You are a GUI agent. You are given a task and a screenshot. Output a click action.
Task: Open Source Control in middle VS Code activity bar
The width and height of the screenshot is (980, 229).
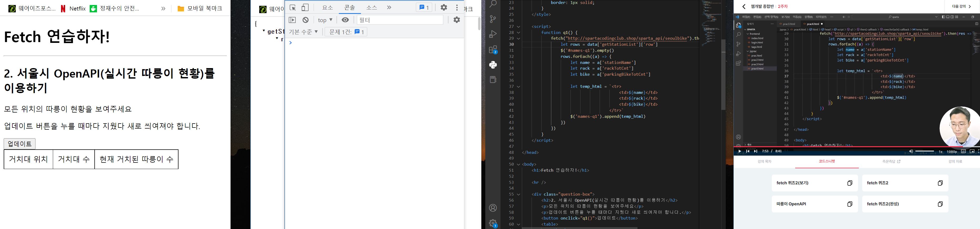tap(493, 19)
